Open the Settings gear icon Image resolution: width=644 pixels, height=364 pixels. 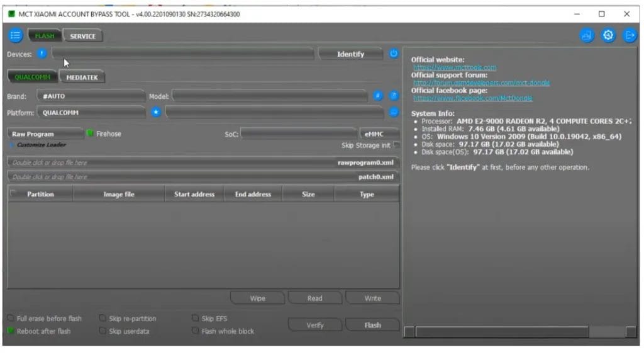(x=608, y=35)
